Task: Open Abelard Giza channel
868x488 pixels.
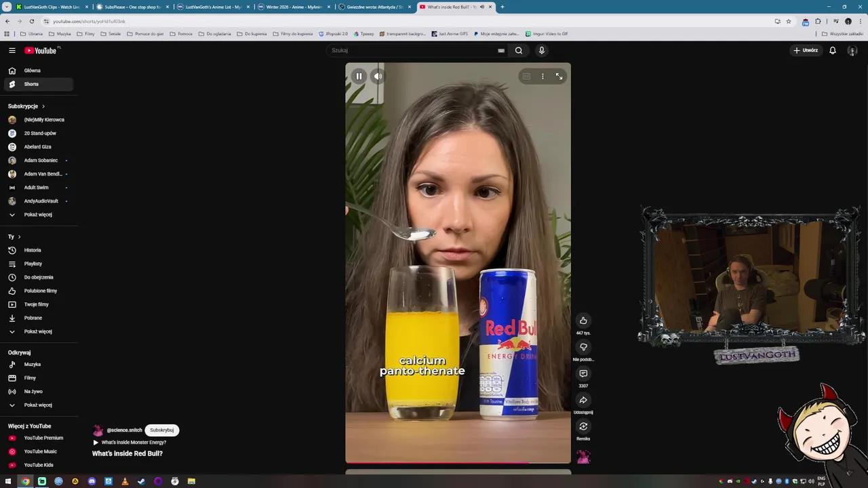Action: [38, 147]
